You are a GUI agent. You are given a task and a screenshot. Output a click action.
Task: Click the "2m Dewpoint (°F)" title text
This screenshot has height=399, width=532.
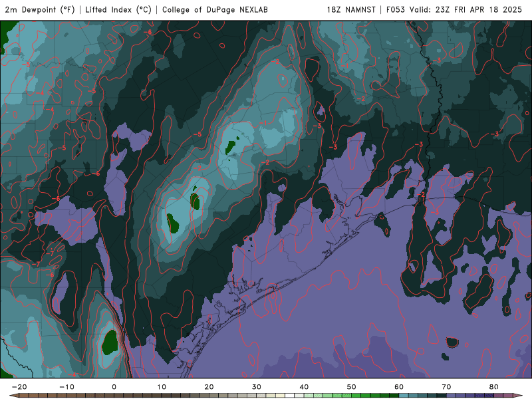click(40, 10)
